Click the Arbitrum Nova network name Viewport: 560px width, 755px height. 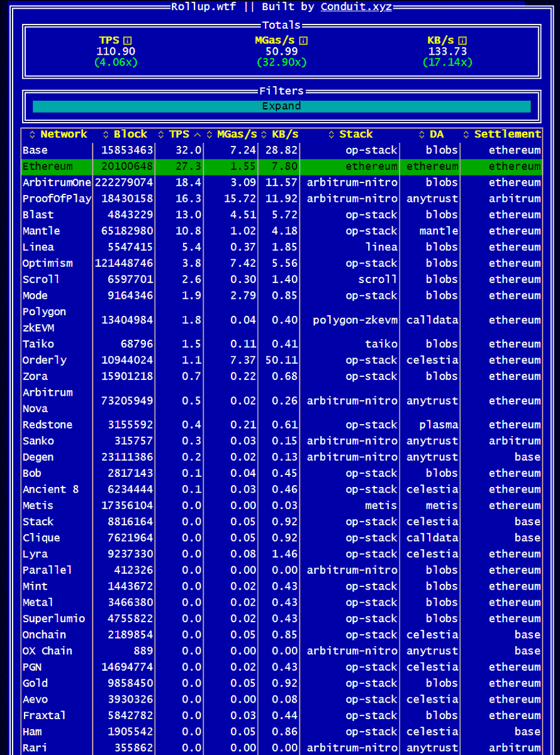click(x=47, y=400)
